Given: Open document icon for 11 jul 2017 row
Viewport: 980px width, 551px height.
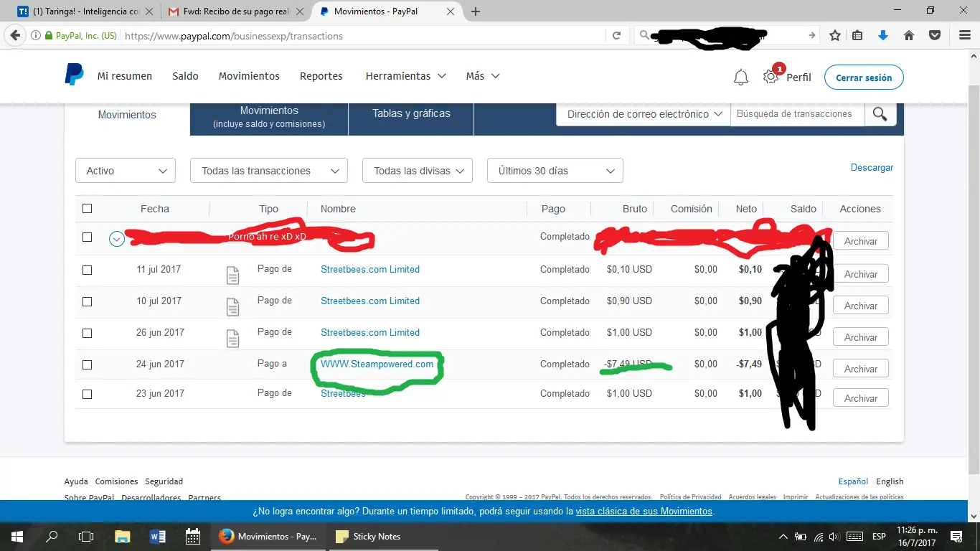Looking at the screenshot, I should click(x=232, y=275).
